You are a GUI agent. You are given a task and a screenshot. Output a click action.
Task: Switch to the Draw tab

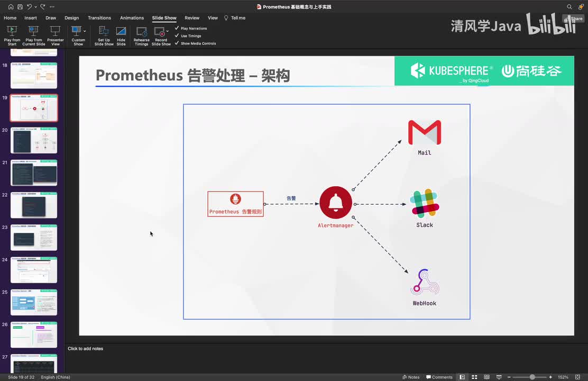pos(51,18)
